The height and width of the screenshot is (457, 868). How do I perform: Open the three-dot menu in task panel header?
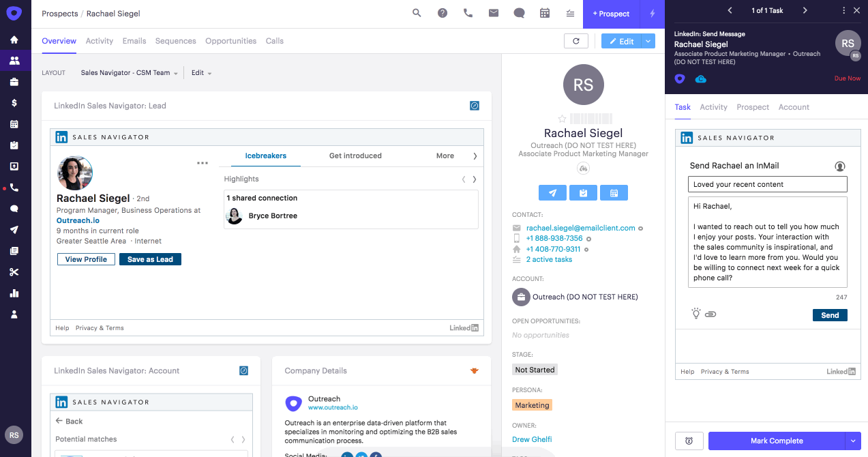tap(844, 10)
